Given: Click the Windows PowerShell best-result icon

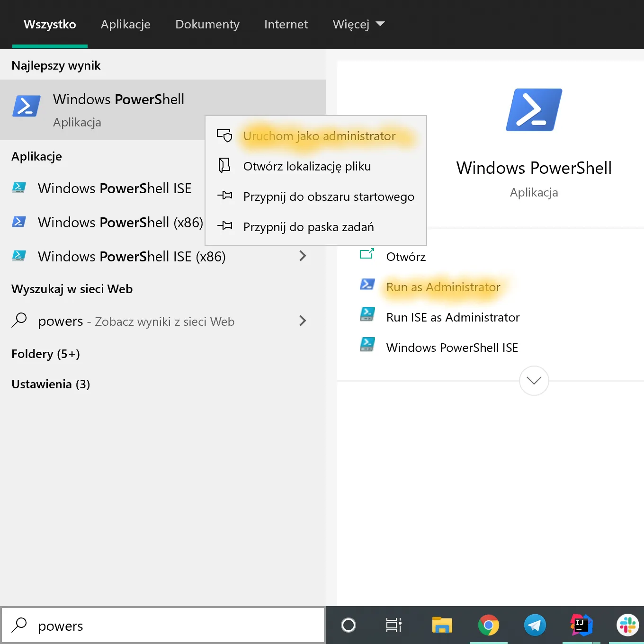Looking at the screenshot, I should click(26, 106).
